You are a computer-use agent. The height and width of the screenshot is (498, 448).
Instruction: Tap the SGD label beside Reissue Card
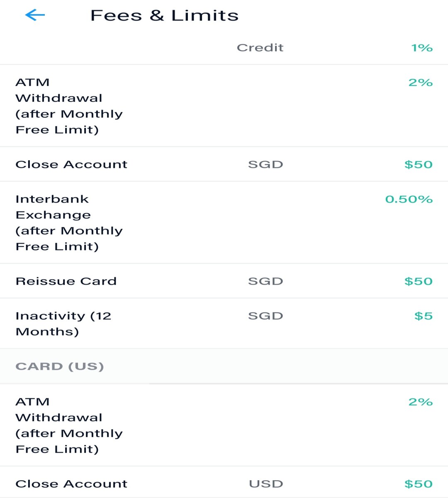(x=265, y=281)
